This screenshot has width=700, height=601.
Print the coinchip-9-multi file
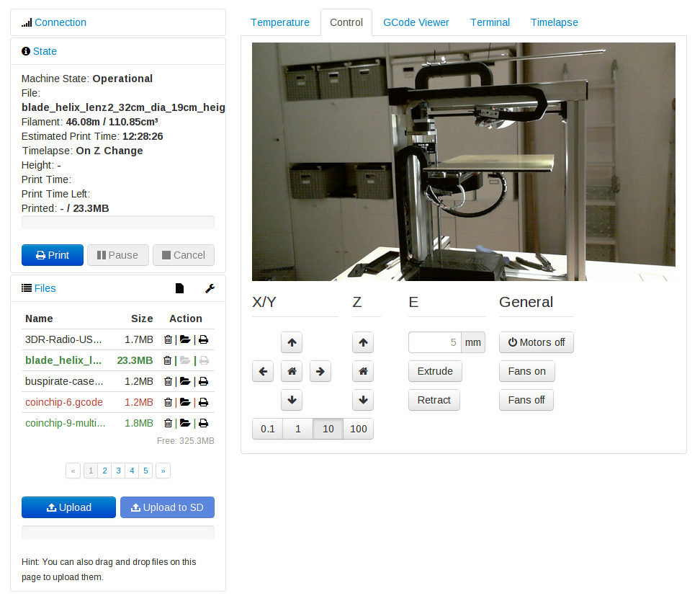[204, 423]
